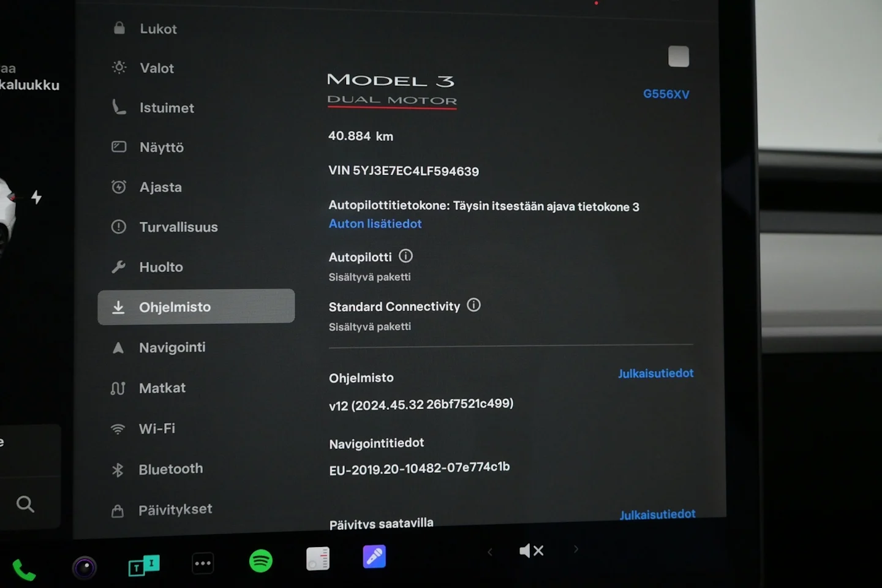882x588 pixels.
Task: Open the all-apps three dots launcher
Action: tap(203, 563)
